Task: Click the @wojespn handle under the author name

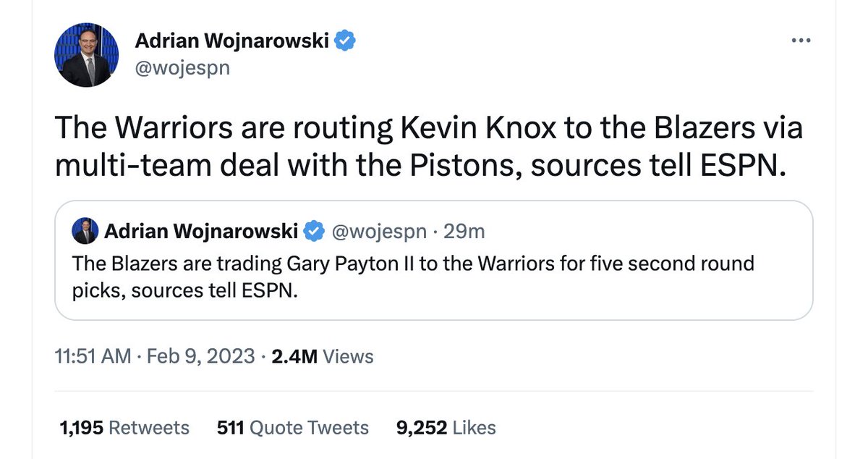Action: (182, 68)
